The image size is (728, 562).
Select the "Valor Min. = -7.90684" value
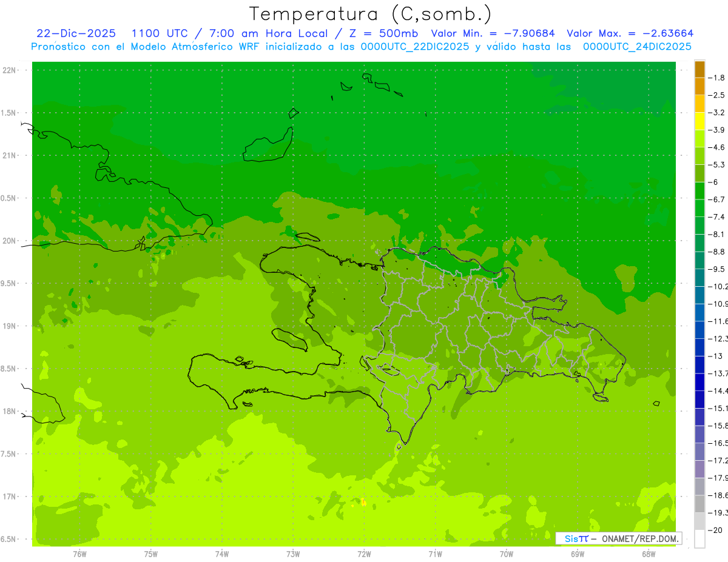click(493, 33)
